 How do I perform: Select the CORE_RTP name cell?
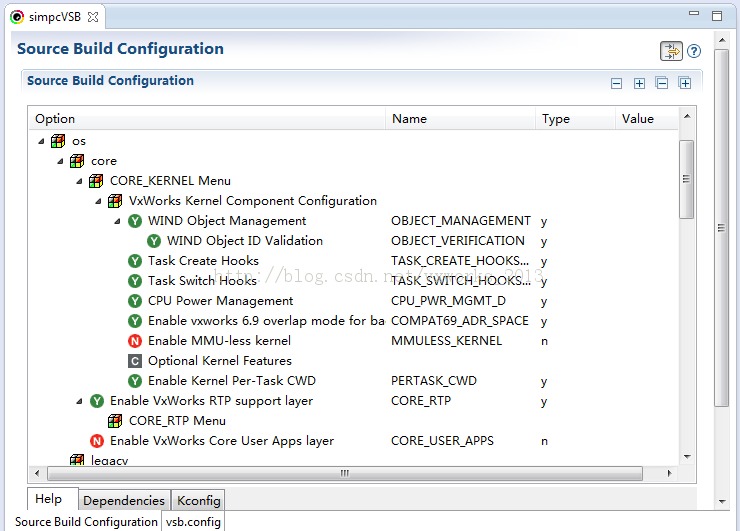(421, 401)
